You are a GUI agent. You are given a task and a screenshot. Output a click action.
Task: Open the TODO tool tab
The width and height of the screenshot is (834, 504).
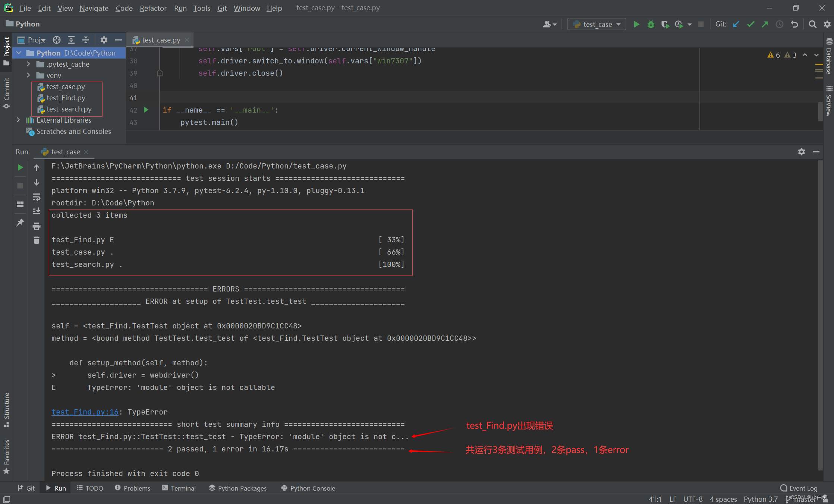[90, 488]
